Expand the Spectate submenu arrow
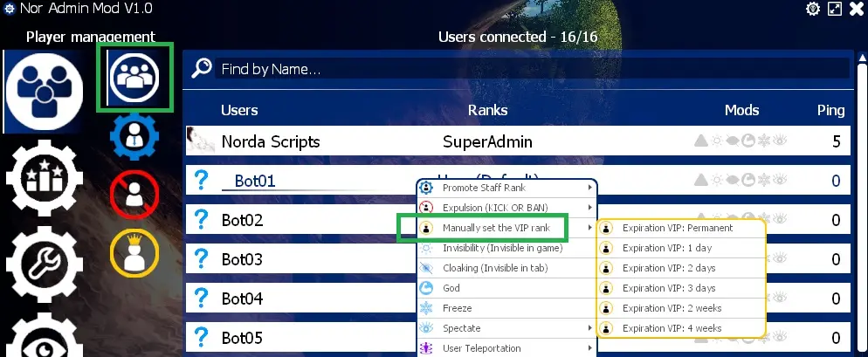Image resolution: width=868 pixels, height=357 pixels. [590, 328]
